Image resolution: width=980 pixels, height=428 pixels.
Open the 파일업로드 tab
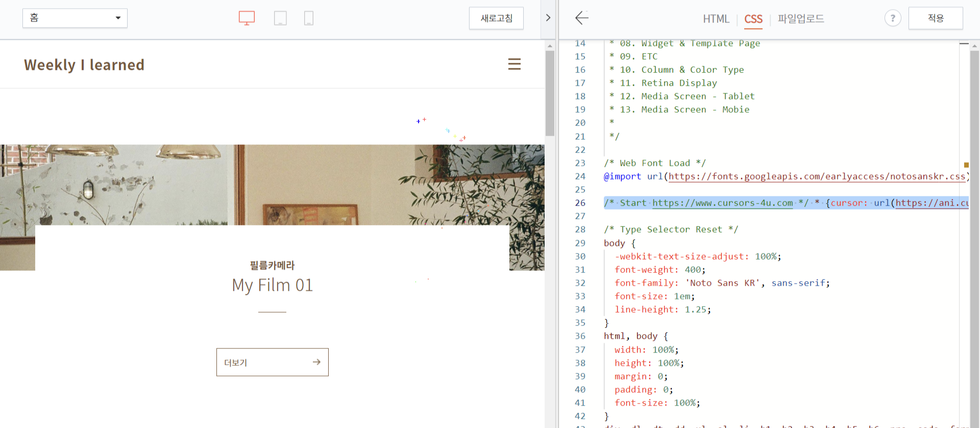[x=801, y=19]
